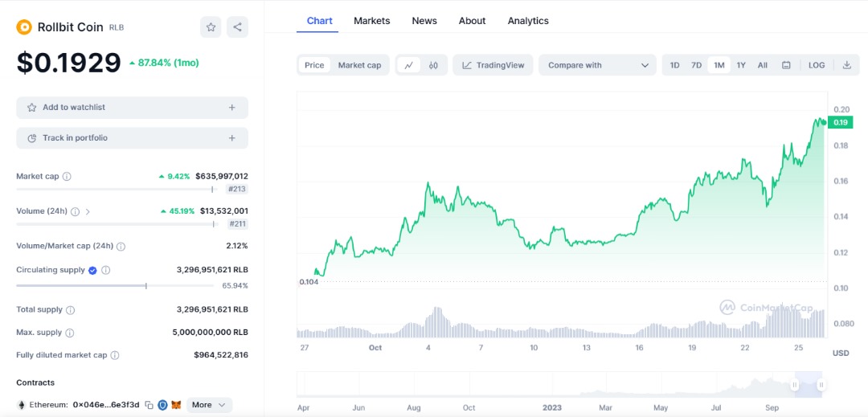Select Market cap chart mode
868x417 pixels.
click(360, 65)
